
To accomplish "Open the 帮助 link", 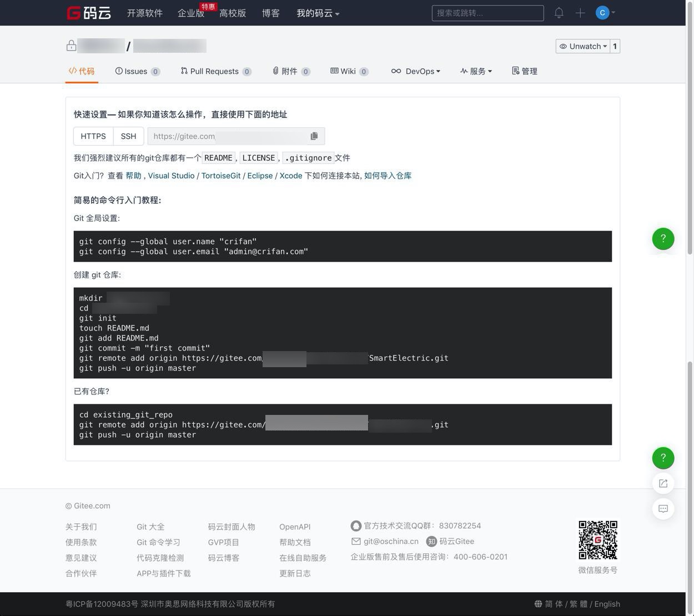I will [133, 176].
